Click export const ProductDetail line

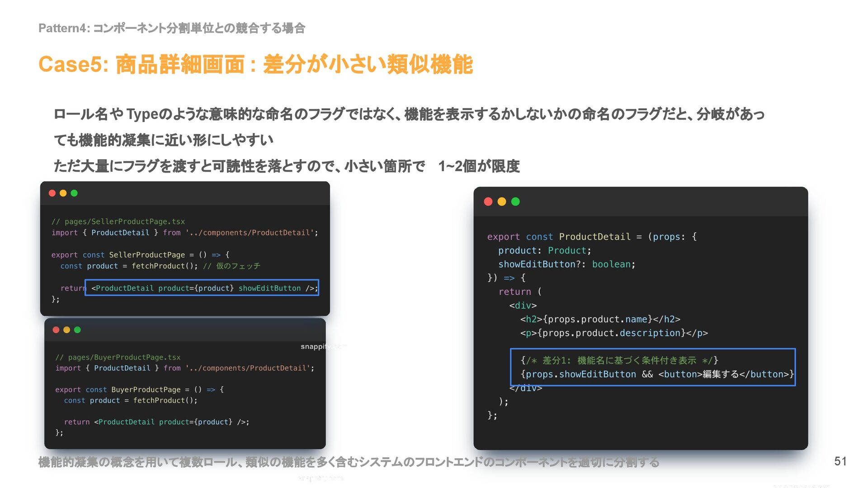click(x=591, y=237)
